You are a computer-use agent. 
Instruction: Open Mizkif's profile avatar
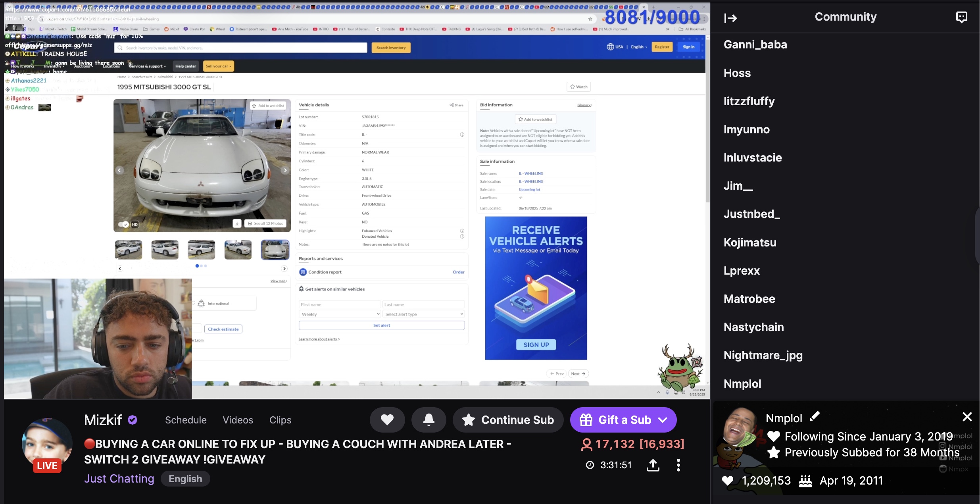pyautogui.click(x=47, y=443)
